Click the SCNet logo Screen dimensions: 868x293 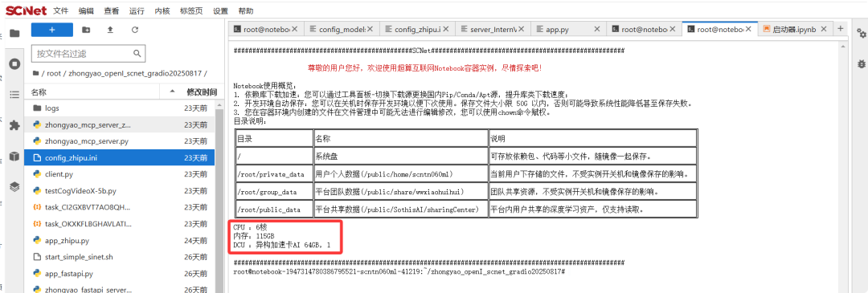click(26, 10)
